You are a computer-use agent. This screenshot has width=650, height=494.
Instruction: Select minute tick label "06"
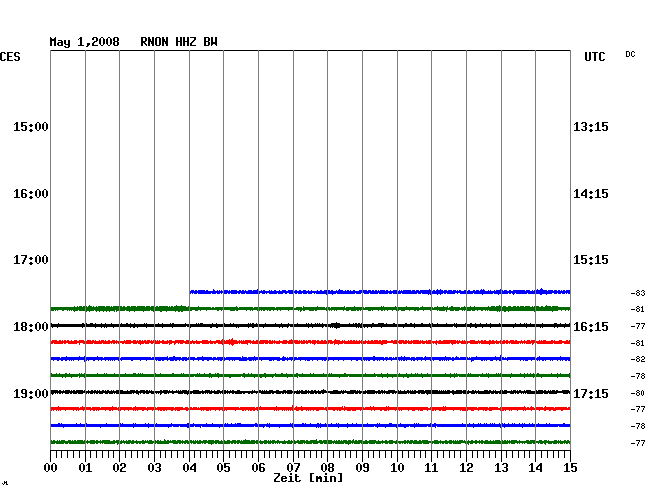(x=258, y=468)
